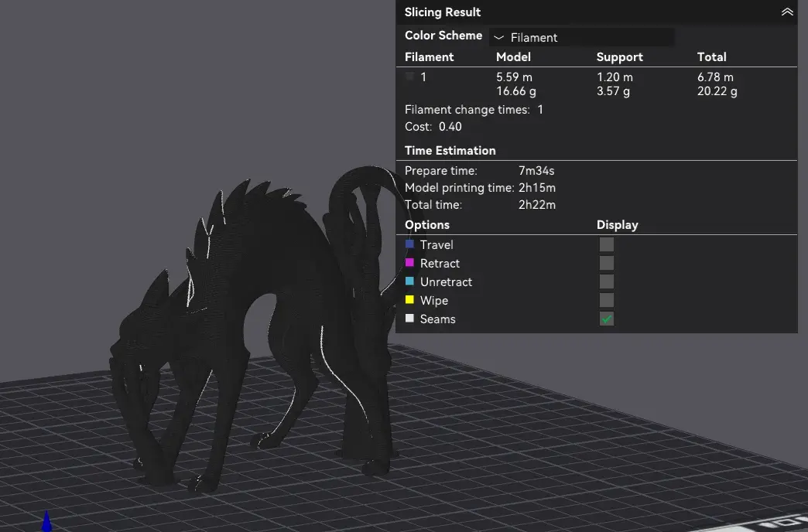Click the support length '1.20 m'
This screenshot has height=532, width=808.
click(x=615, y=77)
